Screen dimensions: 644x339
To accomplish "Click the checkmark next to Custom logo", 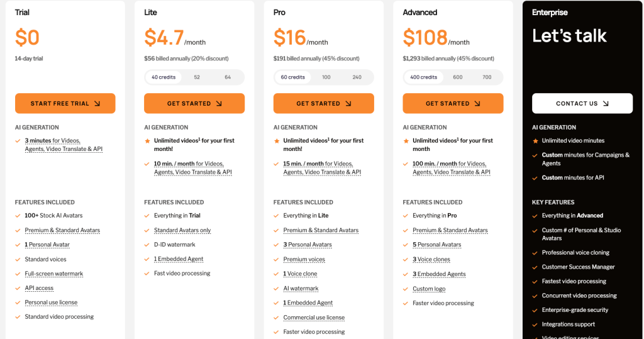I will (x=406, y=289).
